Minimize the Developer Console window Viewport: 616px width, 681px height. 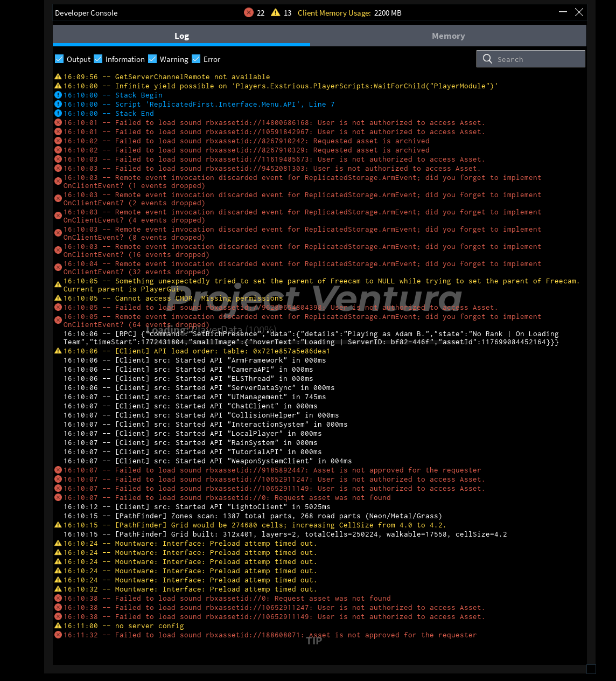[x=563, y=12]
